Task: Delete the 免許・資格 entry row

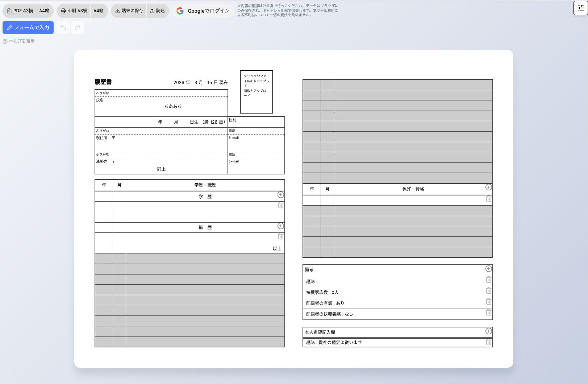Action: click(x=488, y=199)
